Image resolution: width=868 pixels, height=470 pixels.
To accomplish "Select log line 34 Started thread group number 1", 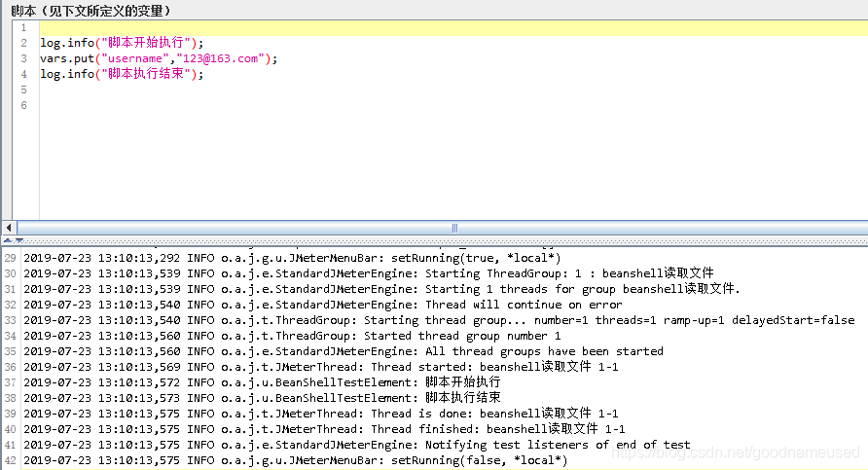I will pyautogui.click(x=292, y=336).
